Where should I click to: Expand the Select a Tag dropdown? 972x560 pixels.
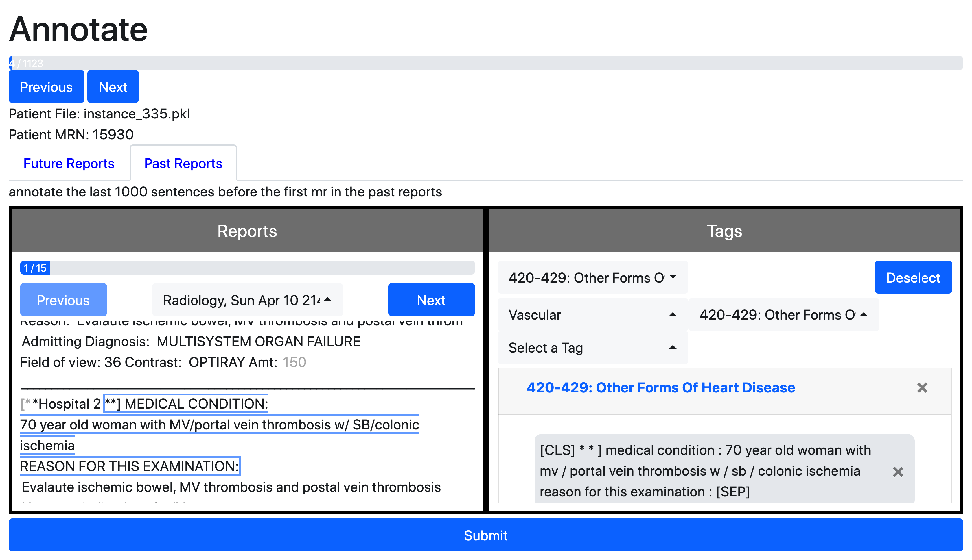592,348
